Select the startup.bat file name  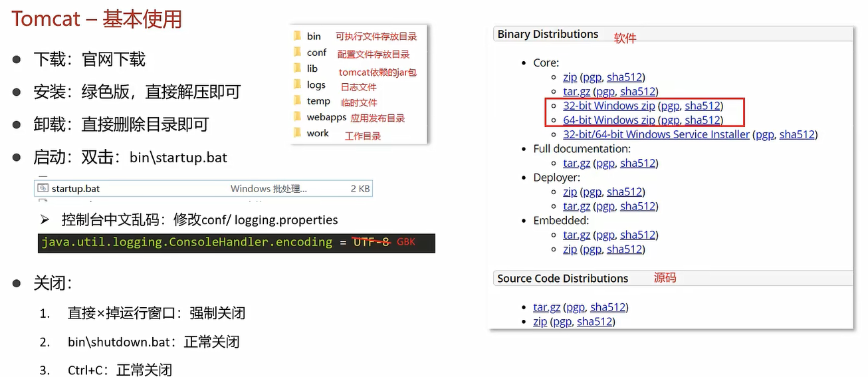(x=76, y=189)
